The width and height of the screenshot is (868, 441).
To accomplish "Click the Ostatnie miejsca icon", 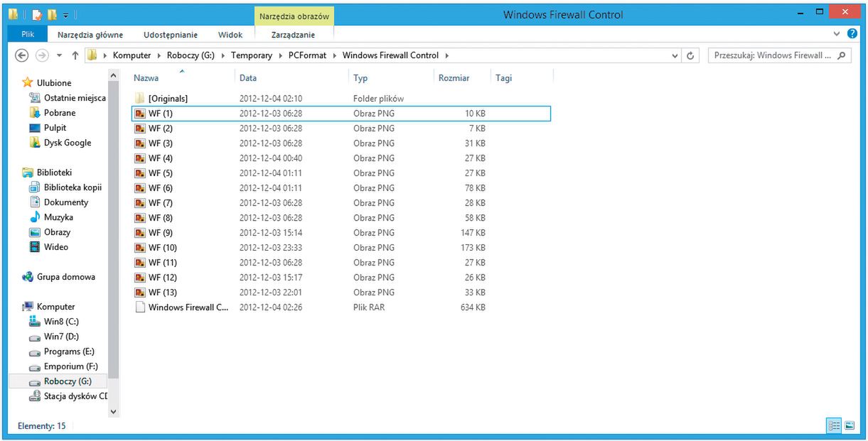I will point(35,98).
